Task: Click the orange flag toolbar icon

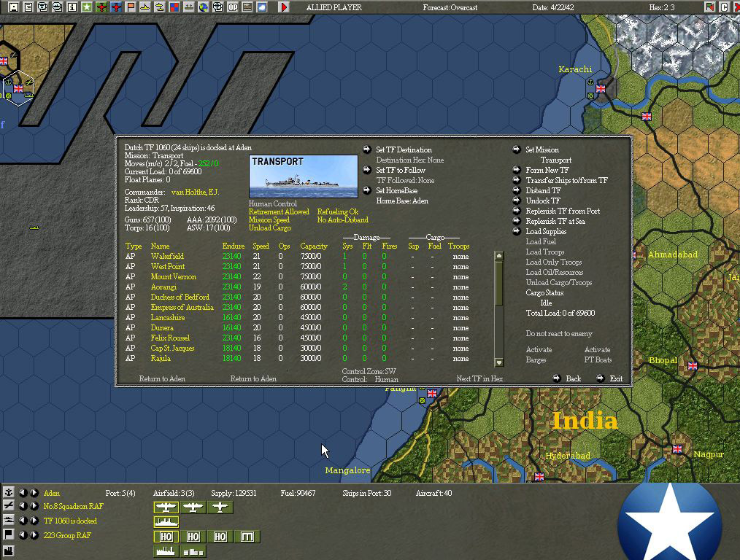Action: [x=130, y=7]
